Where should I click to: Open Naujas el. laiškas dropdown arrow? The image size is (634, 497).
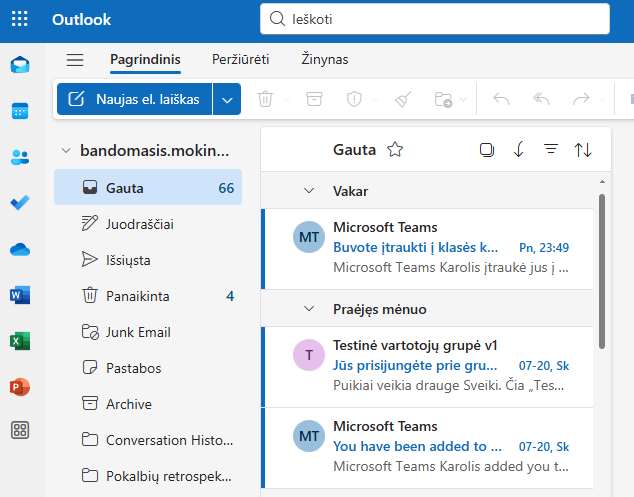(x=227, y=99)
